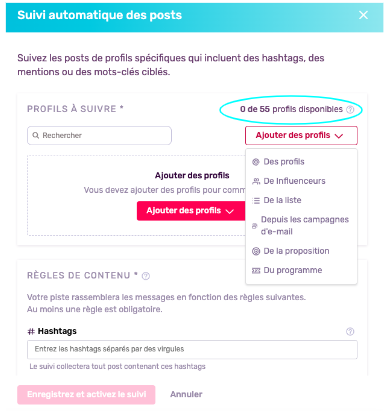Image resolution: width=391 pixels, height=418 pixels.
Task: Click chevron on outlined Ajouter des profils
Action: [x=339, y=136]
